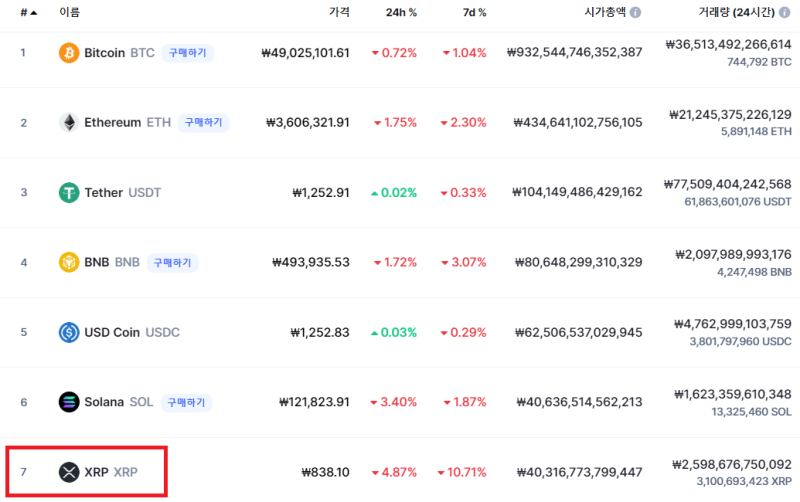
Task: Click XRP market cap ₩40,316,773,799,447
Action: click(579, 472)
